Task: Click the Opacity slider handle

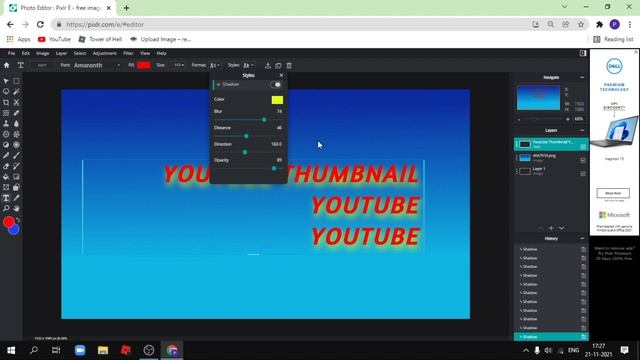Action: pos(274,168)
